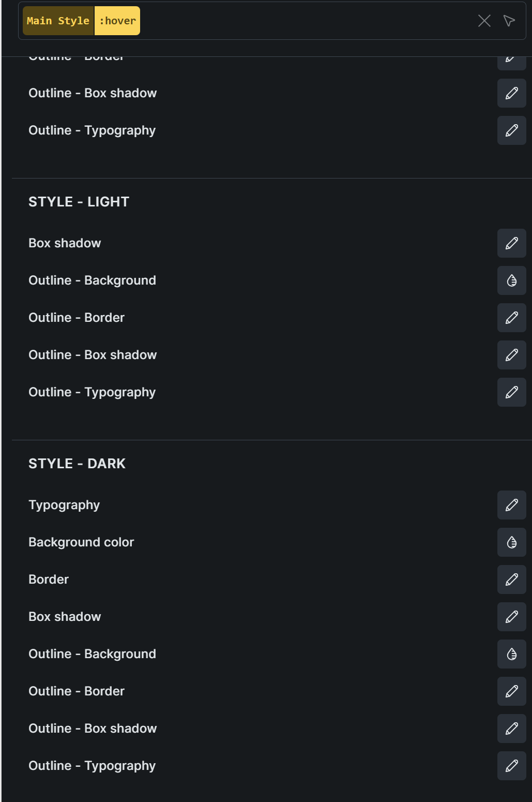Open pencil editor for Light Box shadow
The image size is (532, 802).
[511, 243]
